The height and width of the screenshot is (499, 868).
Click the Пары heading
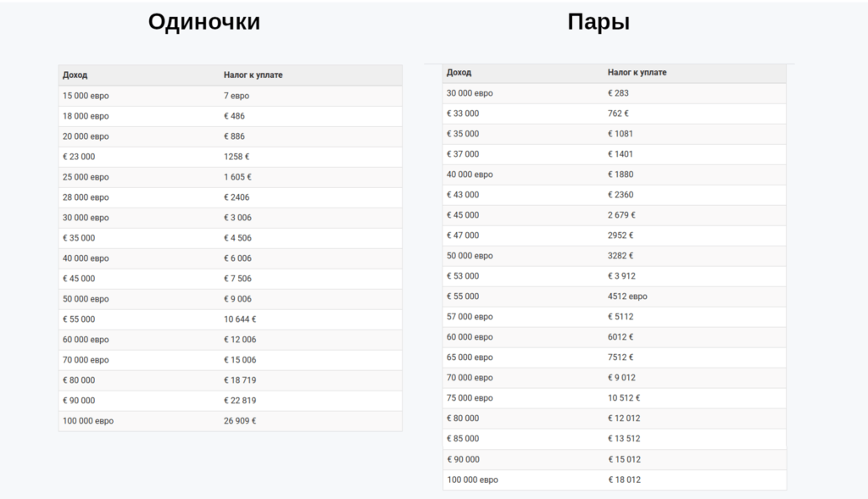(x=598, y=22)
